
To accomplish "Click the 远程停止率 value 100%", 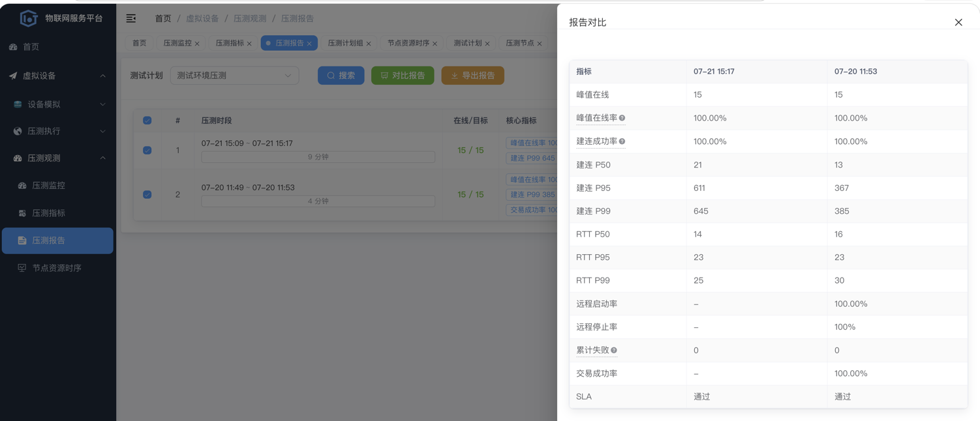I will (845, 327).
